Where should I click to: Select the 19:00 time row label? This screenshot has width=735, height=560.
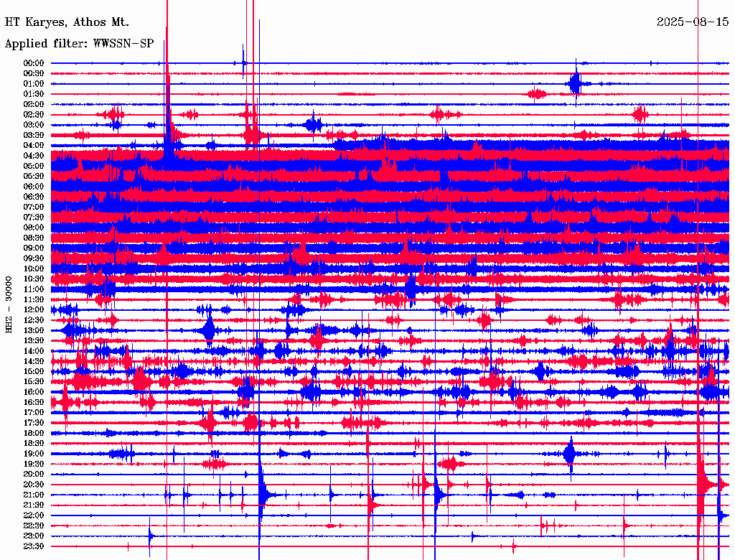(x=33, y=454)
